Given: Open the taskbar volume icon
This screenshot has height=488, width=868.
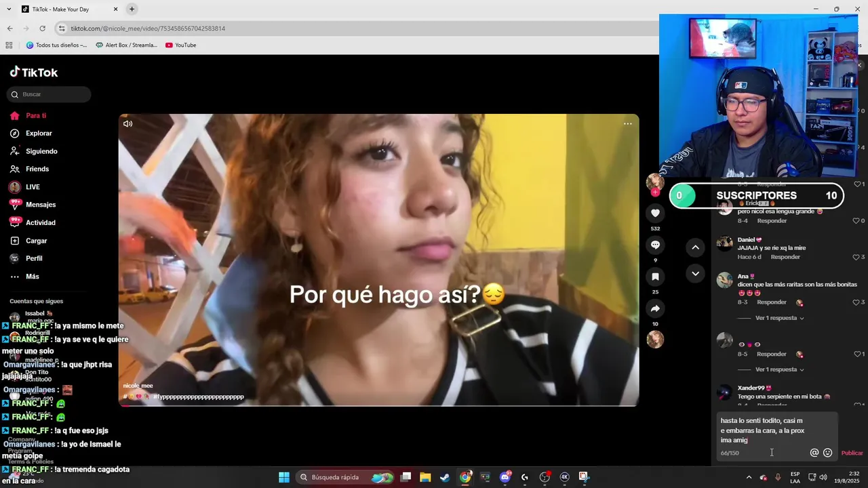Looking at the screenshot, I should [823, 477].
